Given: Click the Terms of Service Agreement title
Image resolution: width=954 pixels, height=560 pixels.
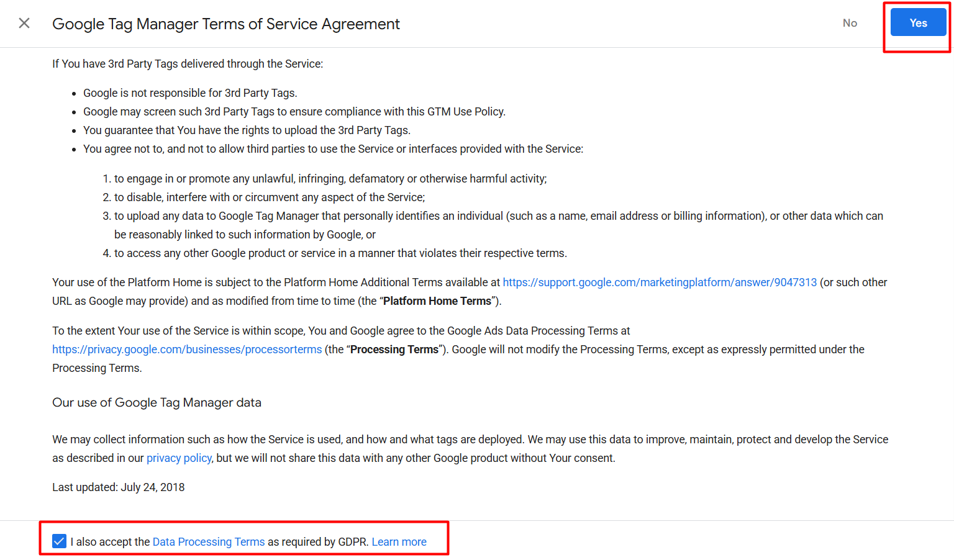Looking at the screenshot, I should 225,24.
